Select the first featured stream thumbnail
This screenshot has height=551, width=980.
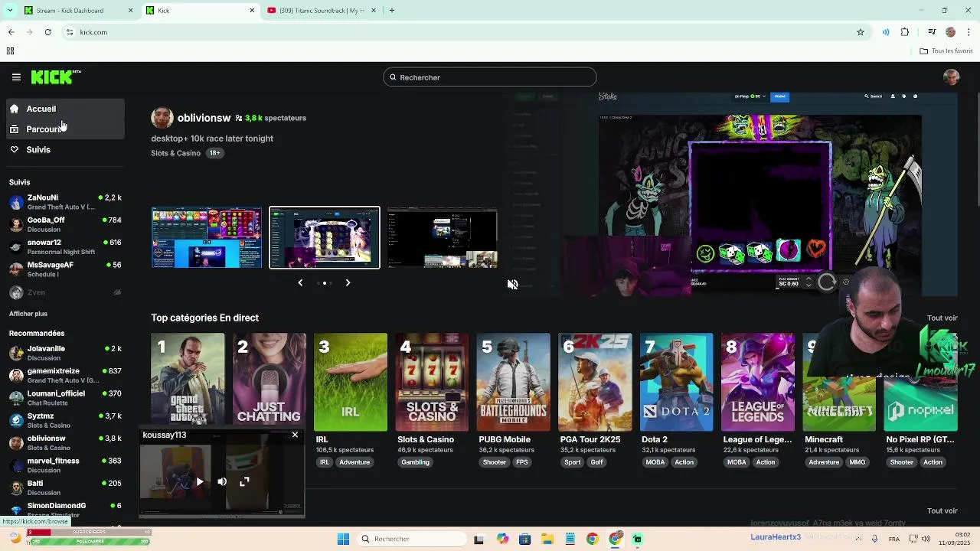206,238
